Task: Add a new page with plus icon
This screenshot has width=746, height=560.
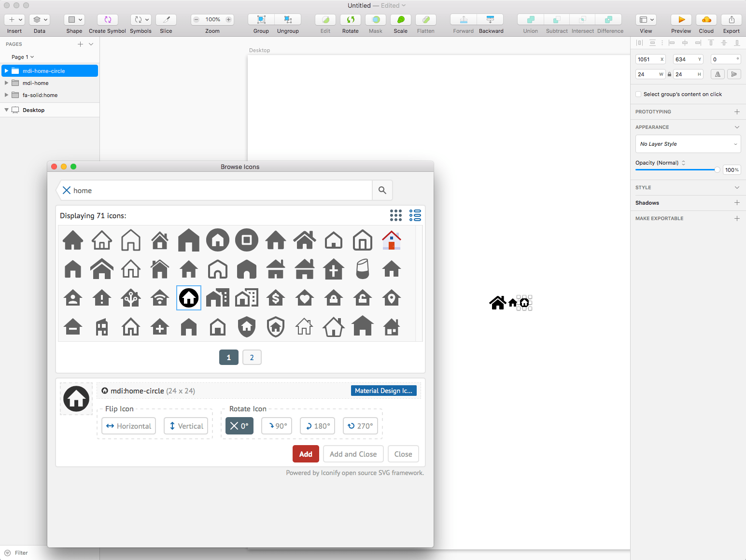Action: click(x=80, y=44)
